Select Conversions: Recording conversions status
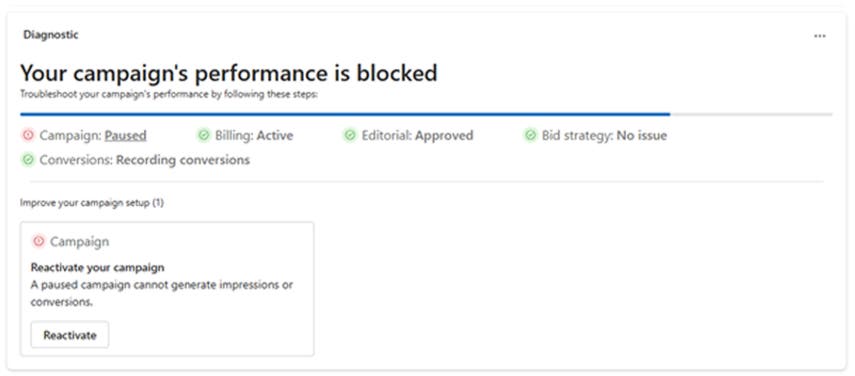 click(136, 160)
